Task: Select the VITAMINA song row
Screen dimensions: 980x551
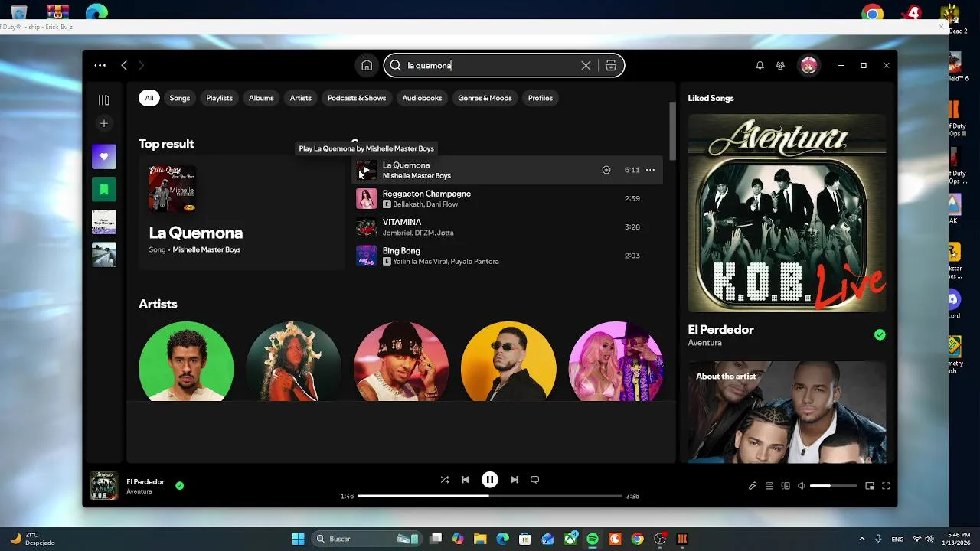Action: click(x=507, y=227)
